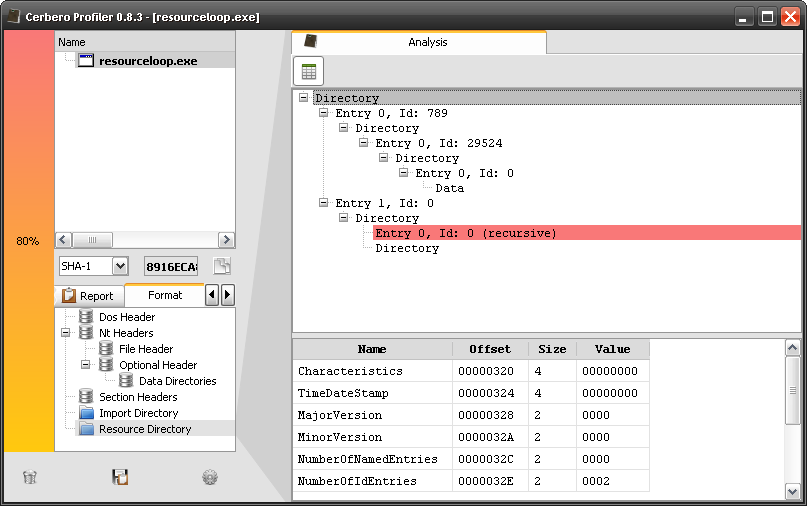
Task: Click the Value column header
Action: (x=612, y=349)
